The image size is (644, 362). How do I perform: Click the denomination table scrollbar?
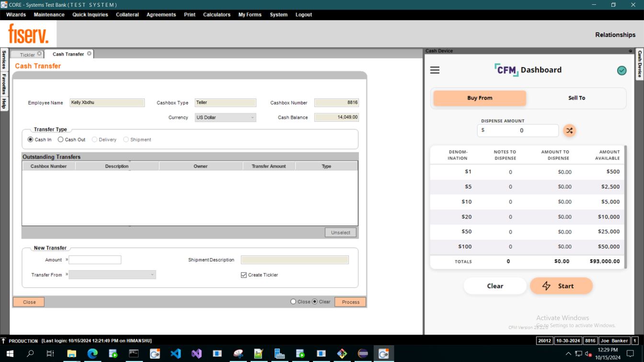click(625, 207)
